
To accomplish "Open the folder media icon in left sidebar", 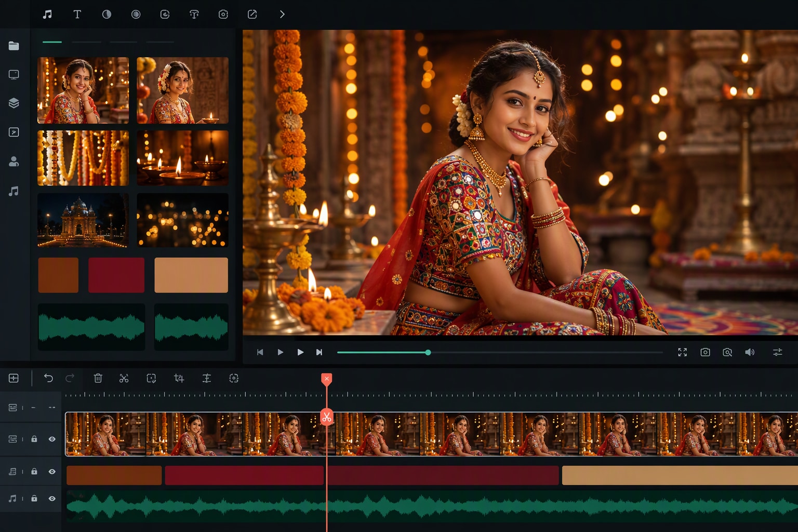I will [x=14, y=46].
